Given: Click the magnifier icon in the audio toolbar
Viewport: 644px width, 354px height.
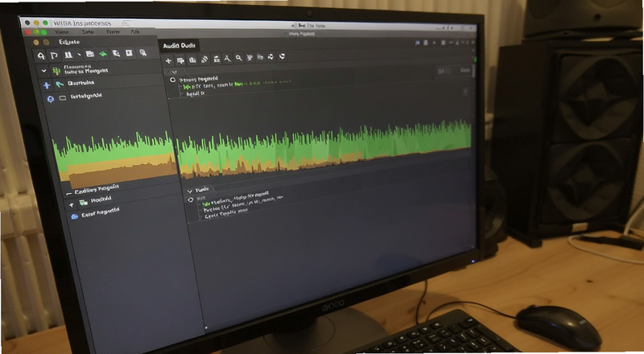Looking at the screenshot, I should [x=238, y=58].
